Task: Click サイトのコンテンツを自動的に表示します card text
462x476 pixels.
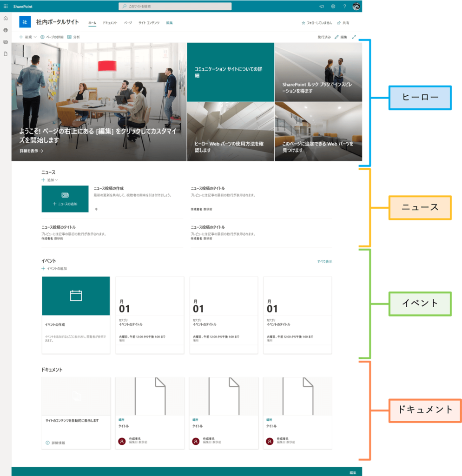Action: tap(72, 420)
